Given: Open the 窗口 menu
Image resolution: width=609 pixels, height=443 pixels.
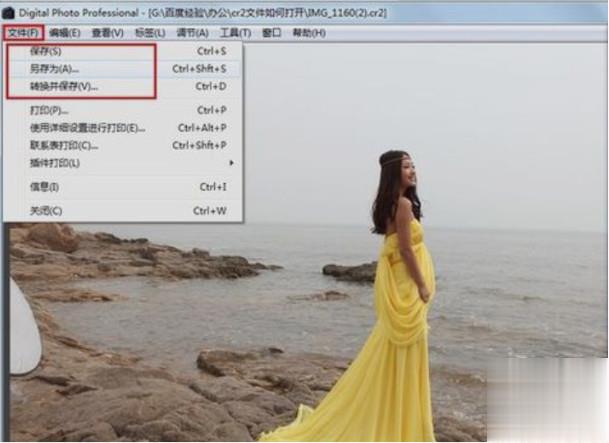Looking at the screenshot, I should pos(271,33).
